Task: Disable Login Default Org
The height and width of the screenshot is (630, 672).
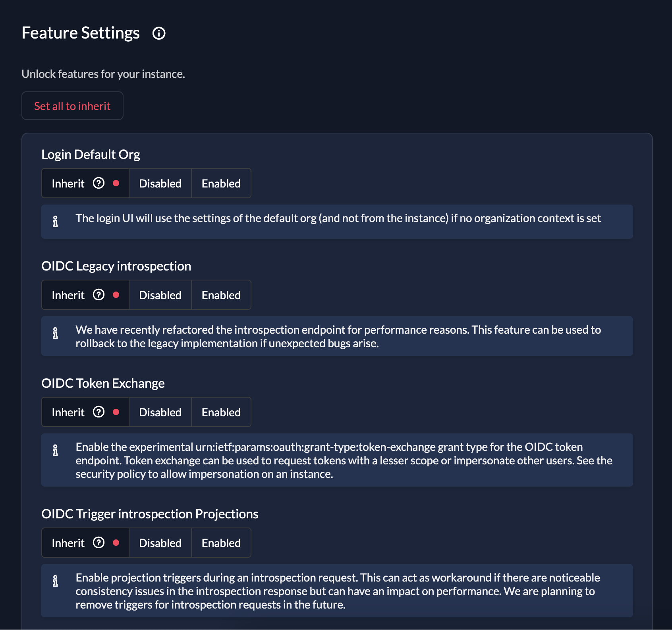Action: (x=160, y=183)
